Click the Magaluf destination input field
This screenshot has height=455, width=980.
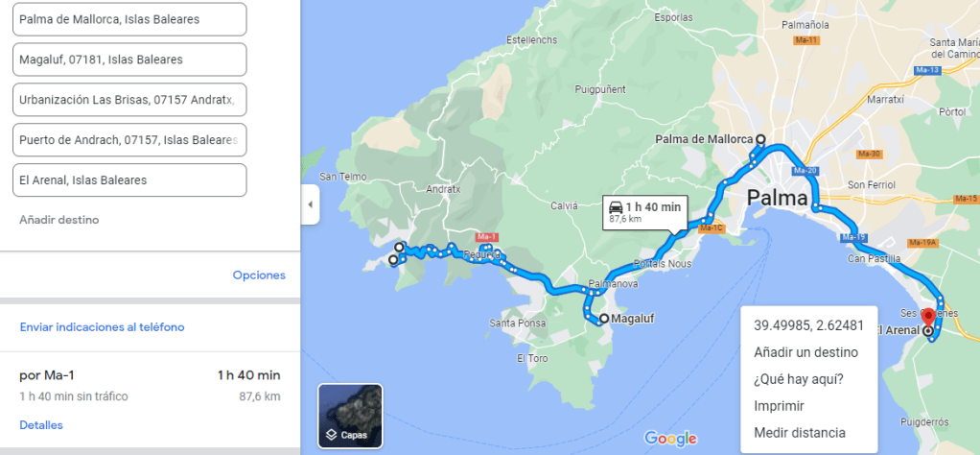tap(129, 60)
